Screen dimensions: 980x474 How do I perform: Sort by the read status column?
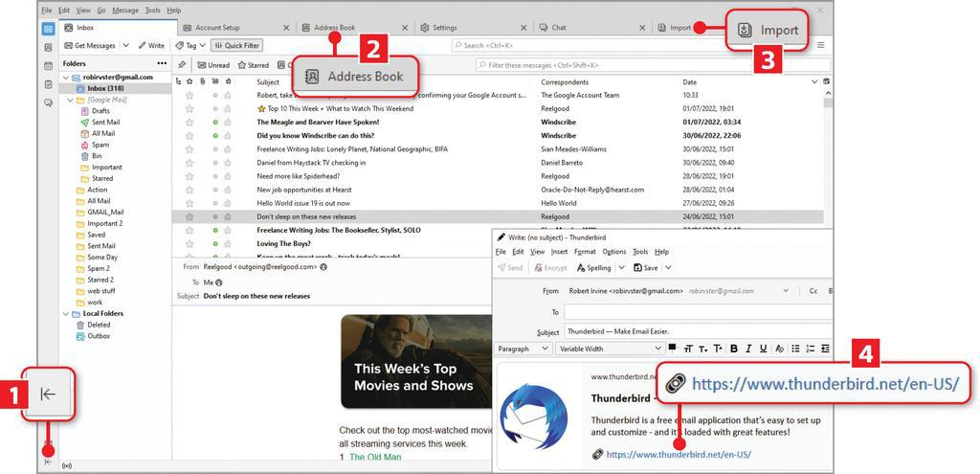[x=215, y=82]
